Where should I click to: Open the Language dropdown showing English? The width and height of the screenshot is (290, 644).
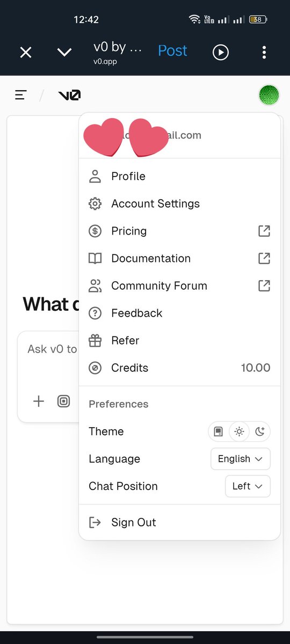tap(241, 459)
